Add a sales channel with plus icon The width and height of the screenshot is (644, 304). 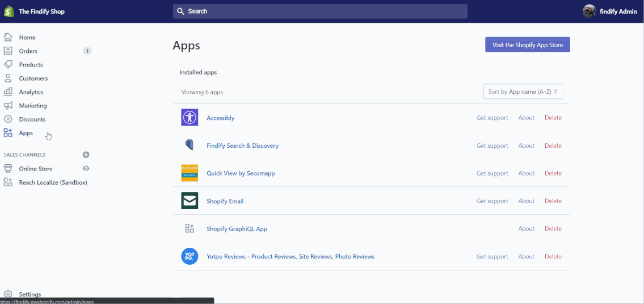[86, 155]
